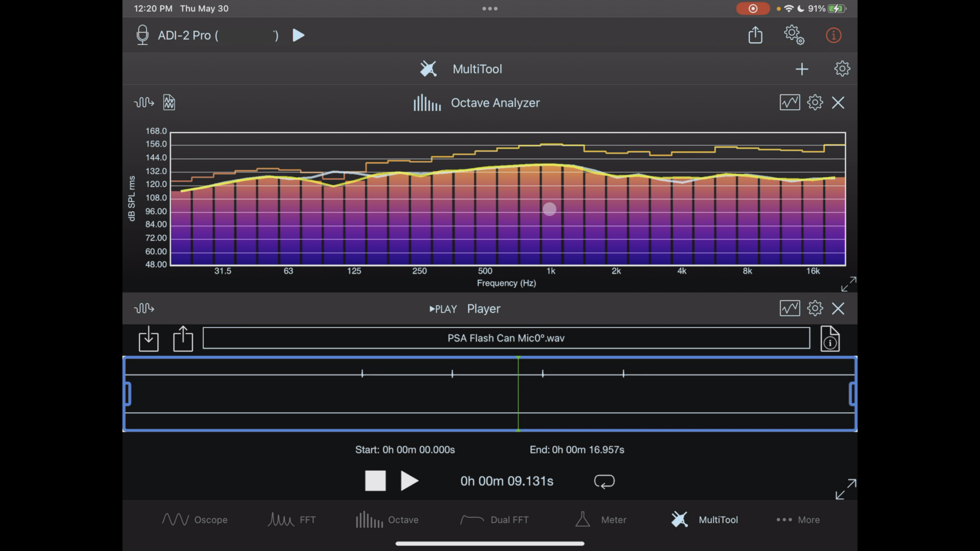Open the FFT analyzer module
The height and width of the screenshot is (551, 980).
pos(291,519)
